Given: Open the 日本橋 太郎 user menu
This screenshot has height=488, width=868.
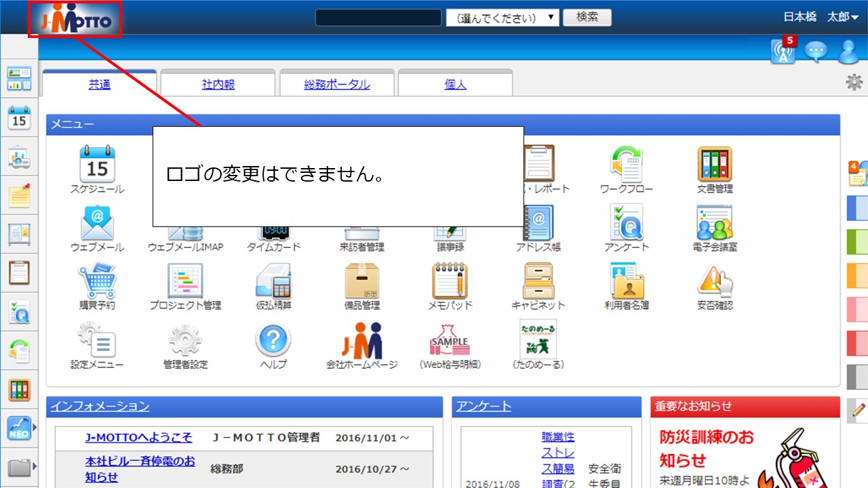Looking at the screenshot, I should click(x=825, y=18).
